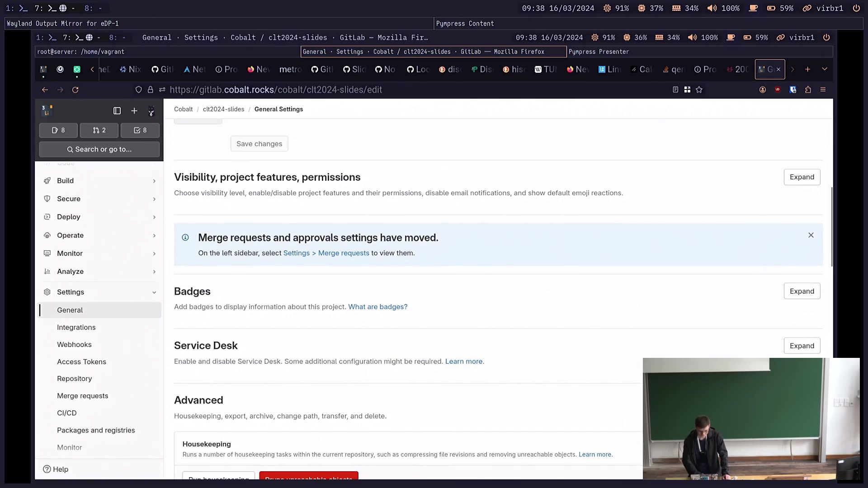Open the GitLab logo home link
The width and height of the screenshot is (868, 488).
47,111
